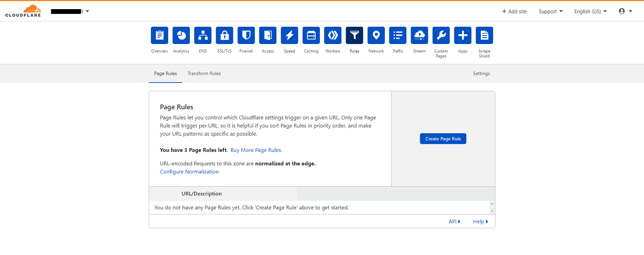
Task: Open the Workers chevrons icon
Action: pyautogui.click(x=333, y=35)
